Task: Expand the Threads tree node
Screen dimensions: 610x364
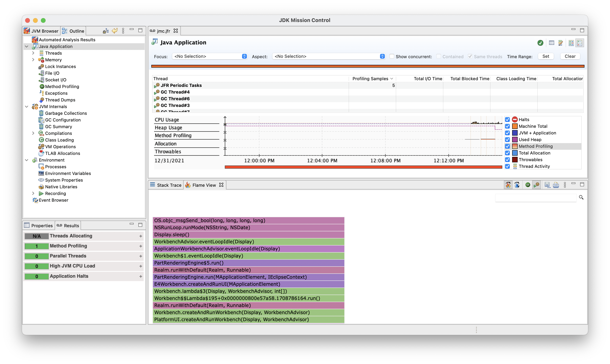Action: pos(33,53)
